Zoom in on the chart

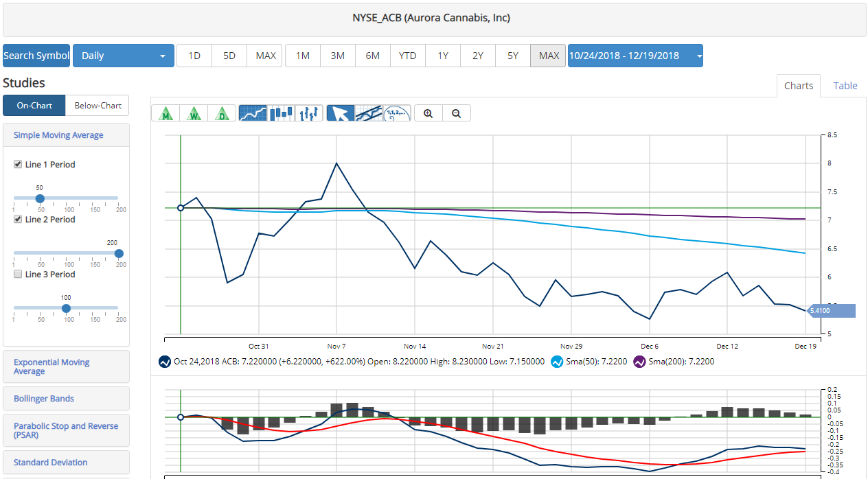(x=429, y=113)
